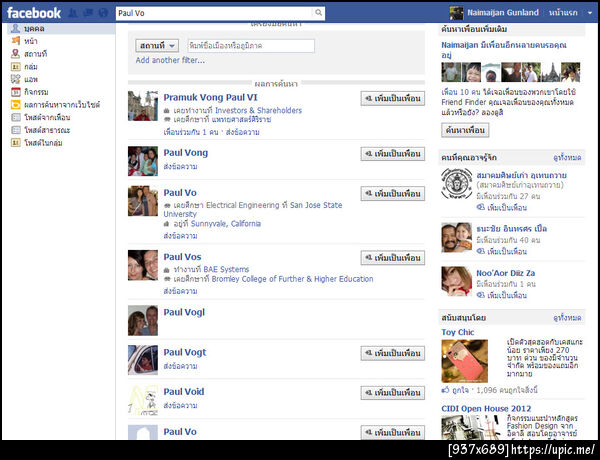
Task: Open CIDI Open House 2012 ad
Action: tap(486, 408)
